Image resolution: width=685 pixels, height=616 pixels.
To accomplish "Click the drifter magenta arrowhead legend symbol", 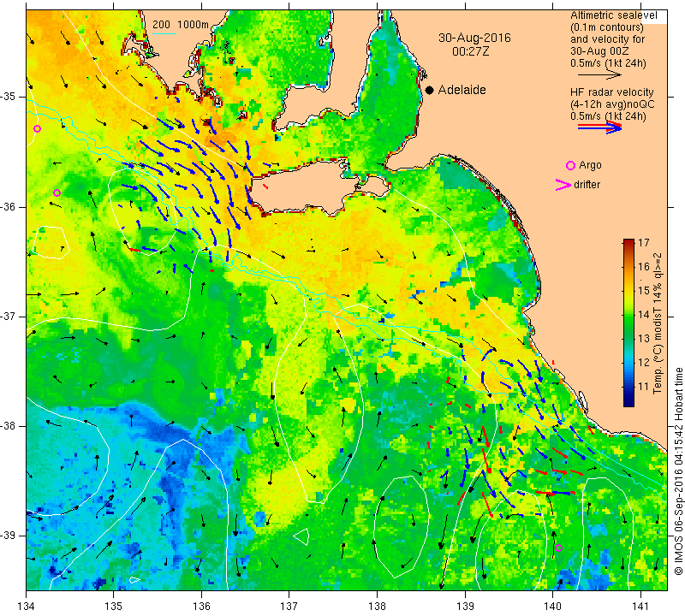I will click(563, 185).
